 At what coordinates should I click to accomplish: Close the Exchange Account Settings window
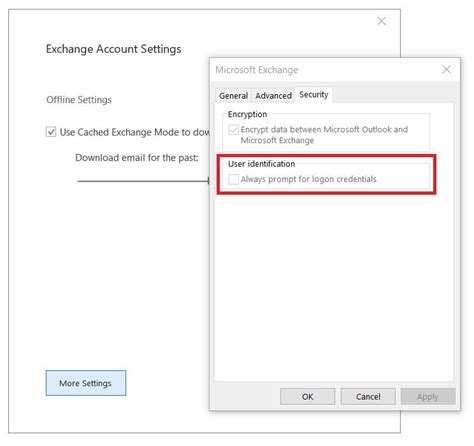381,21
